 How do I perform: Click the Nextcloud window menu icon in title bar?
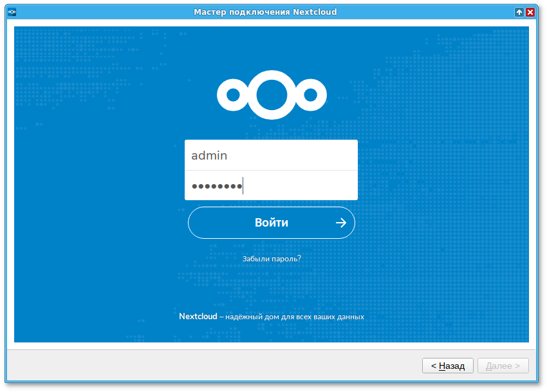click(12, 12)
